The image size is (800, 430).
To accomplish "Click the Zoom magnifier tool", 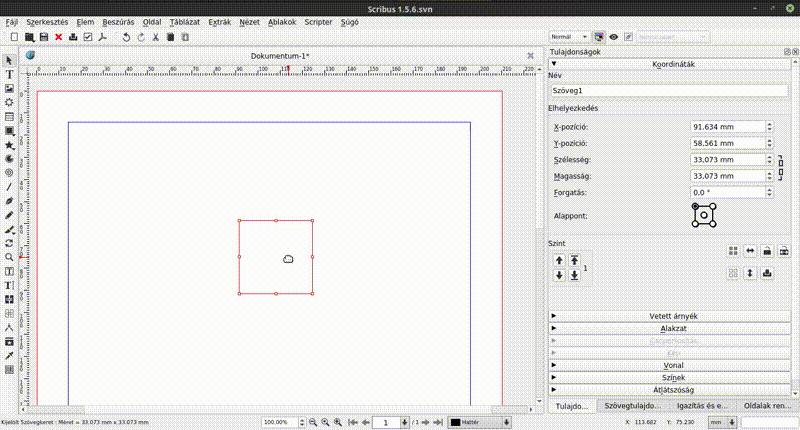I will 9,257.
